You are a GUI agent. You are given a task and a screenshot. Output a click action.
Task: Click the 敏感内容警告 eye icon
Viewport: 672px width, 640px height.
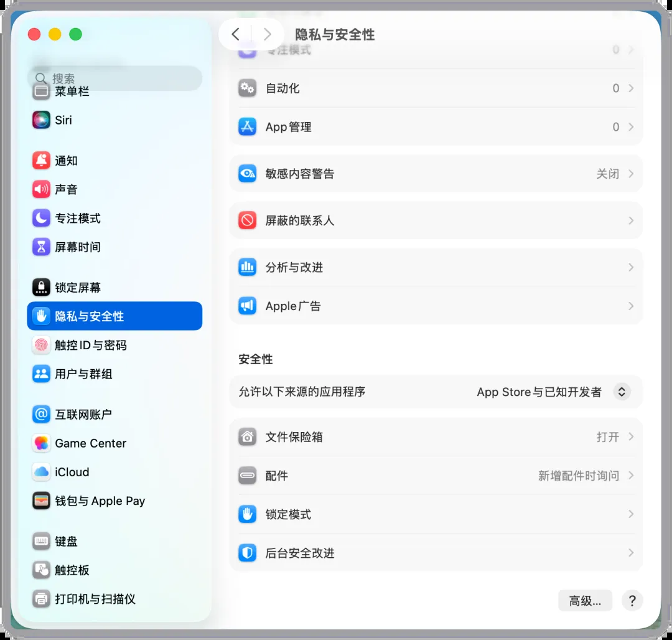(248, 174)
